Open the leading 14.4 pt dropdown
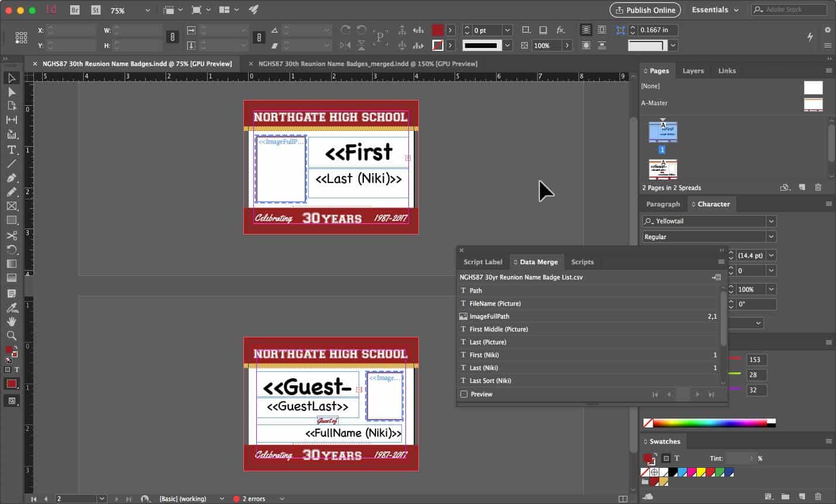 772,256
